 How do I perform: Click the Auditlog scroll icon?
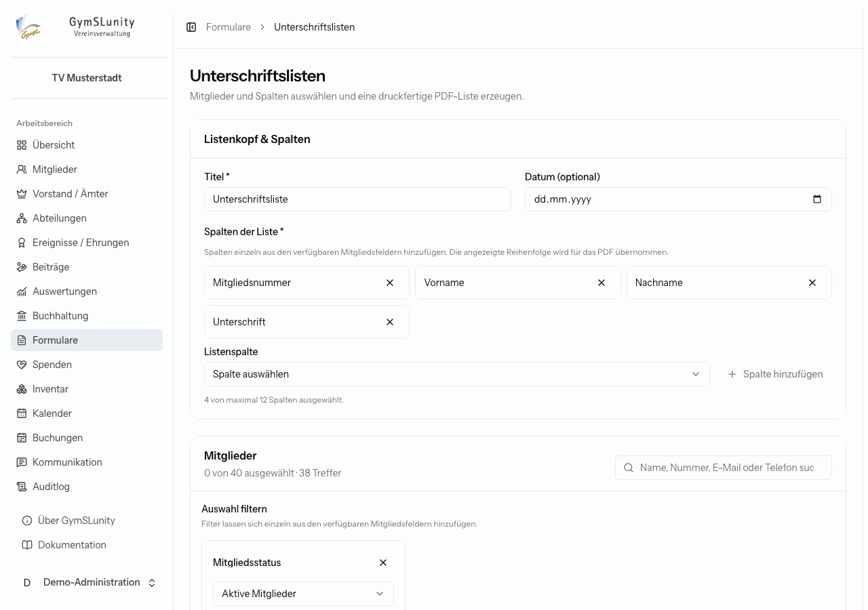(22, 487)
